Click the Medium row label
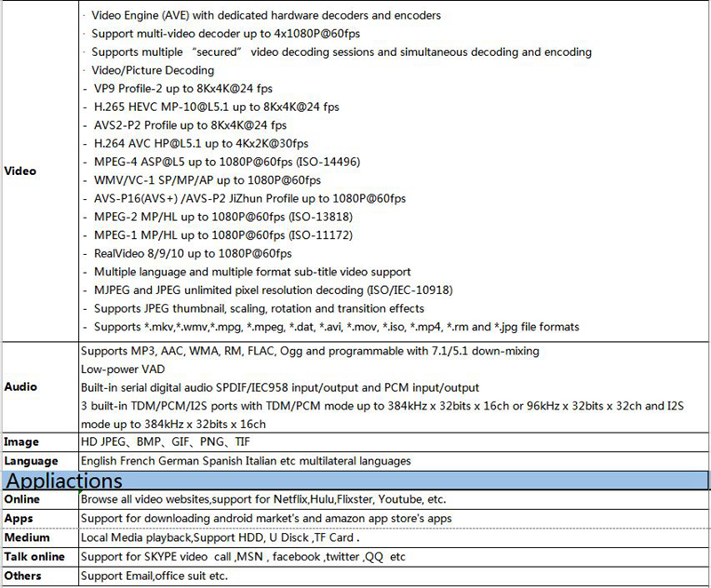711x588 pixels. pyautogui.click(x=26, y=537)
